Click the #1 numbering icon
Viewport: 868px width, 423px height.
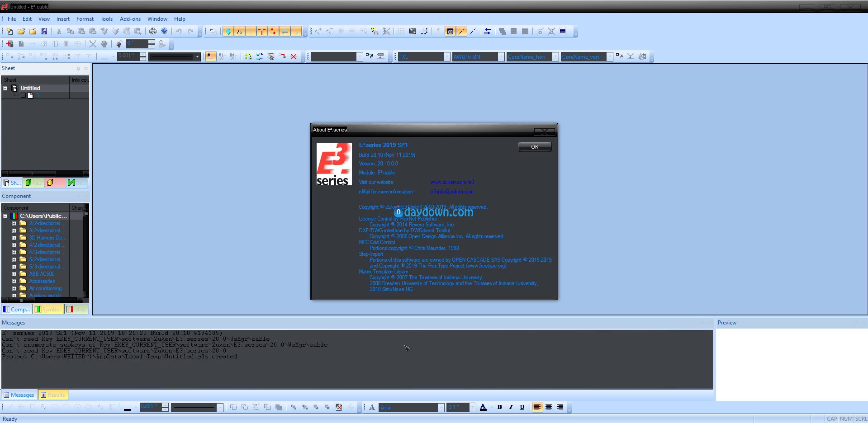[210, 56]
